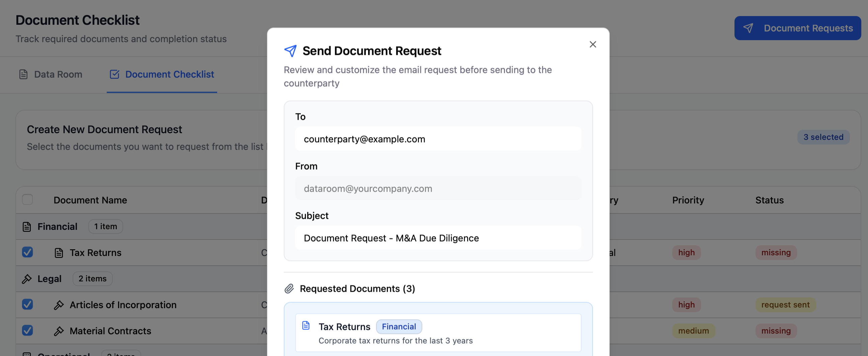Toggle the select-all checkbox in table header
The image size is (868, 356).
[x=27, y=200]
